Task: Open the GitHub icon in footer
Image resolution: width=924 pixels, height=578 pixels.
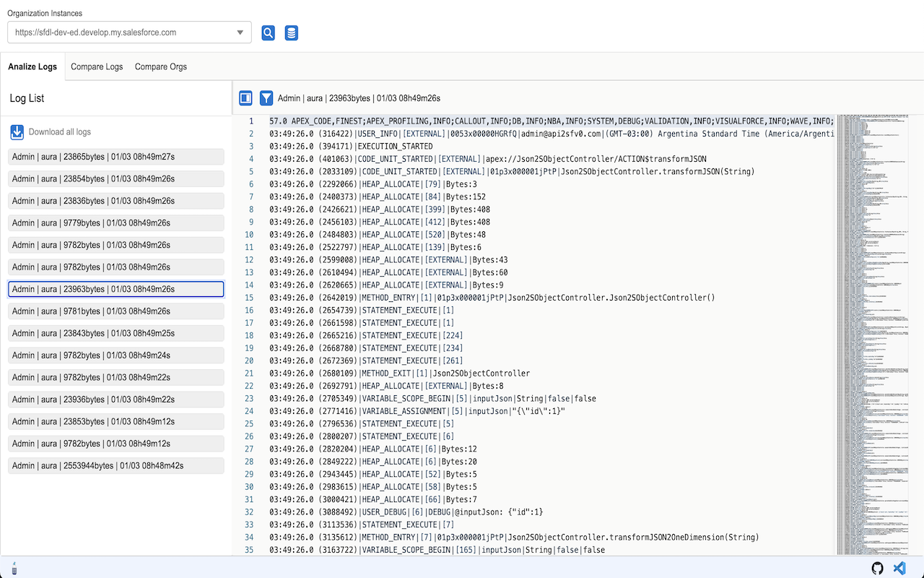Action: coord(878,568)
